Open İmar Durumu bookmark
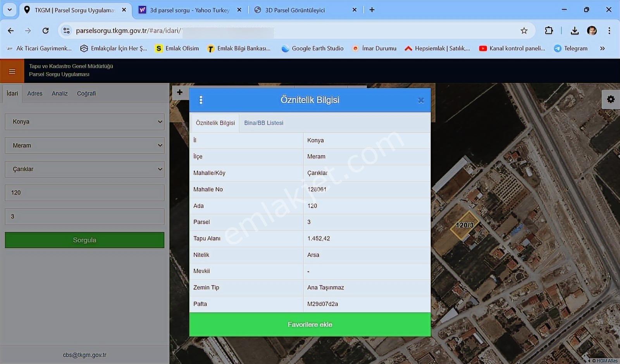The width and height of the screenshot is (620, 364). [x=374, y=48]
